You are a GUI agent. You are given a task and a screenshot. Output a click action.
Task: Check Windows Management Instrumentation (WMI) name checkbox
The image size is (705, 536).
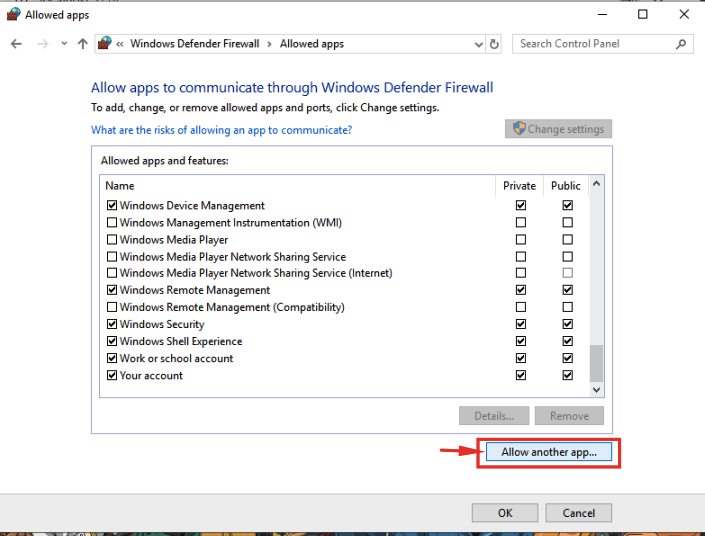coord(112,223)
